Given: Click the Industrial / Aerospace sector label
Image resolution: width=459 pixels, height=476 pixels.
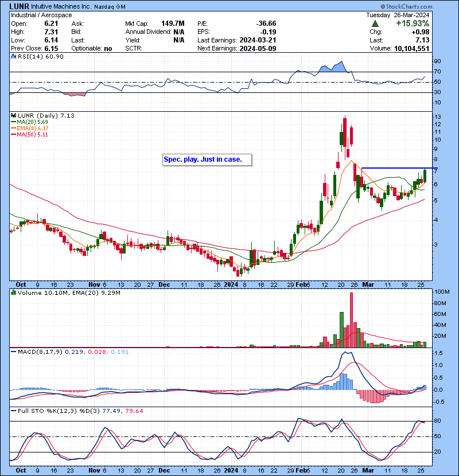Looking at the screenshot, I should coord(41,15).
